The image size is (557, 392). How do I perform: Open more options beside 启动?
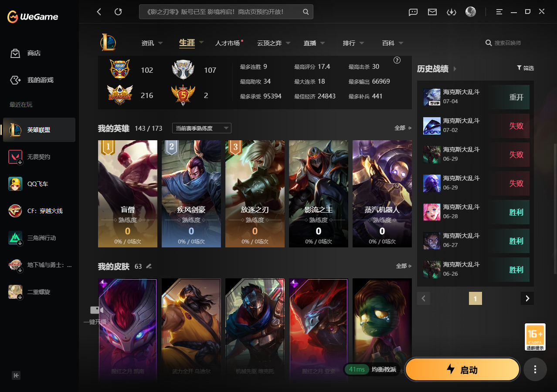tap(535, 370)
